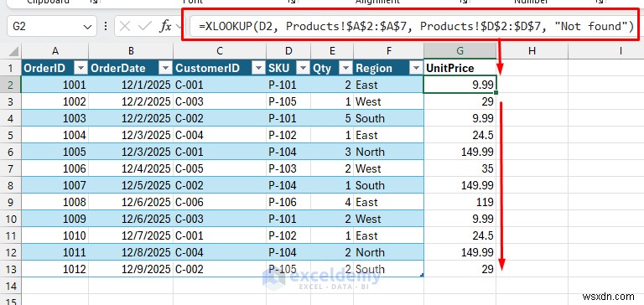Click CustomerID C-006 cell
The width and height of the screenshot is (644, 305).
point(220,202)
